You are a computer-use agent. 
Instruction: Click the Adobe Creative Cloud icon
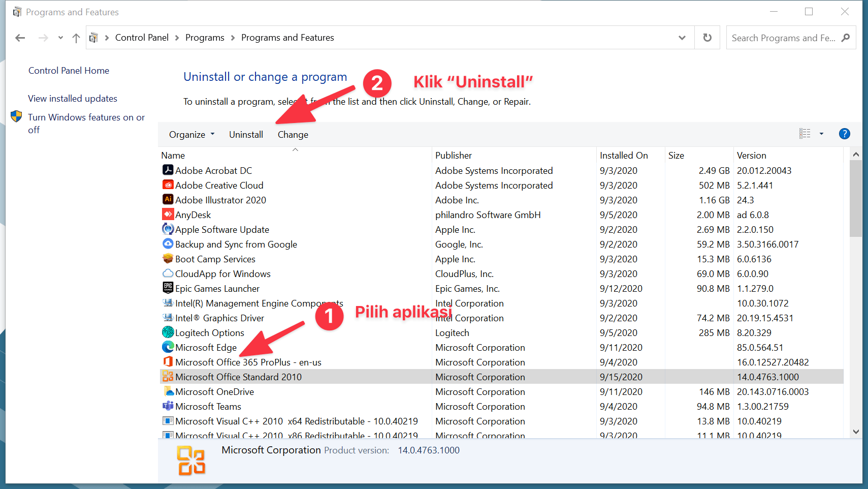(168, 185)
